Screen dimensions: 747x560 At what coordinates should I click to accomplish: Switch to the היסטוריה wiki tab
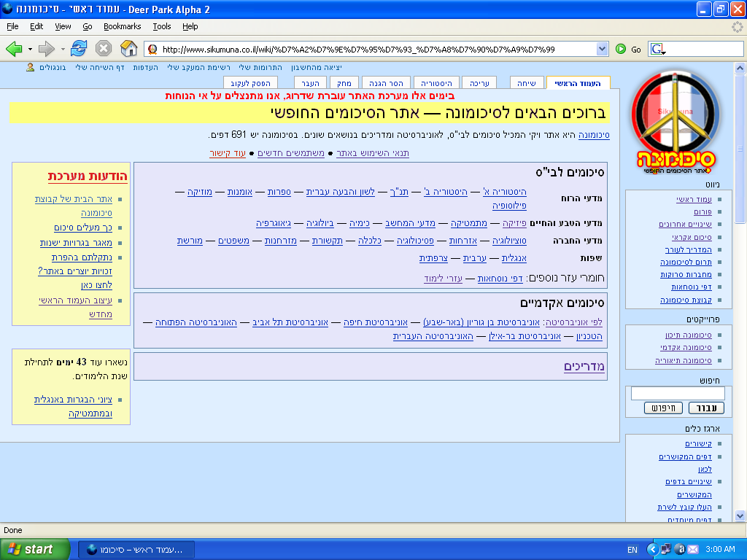pos(436,83)
